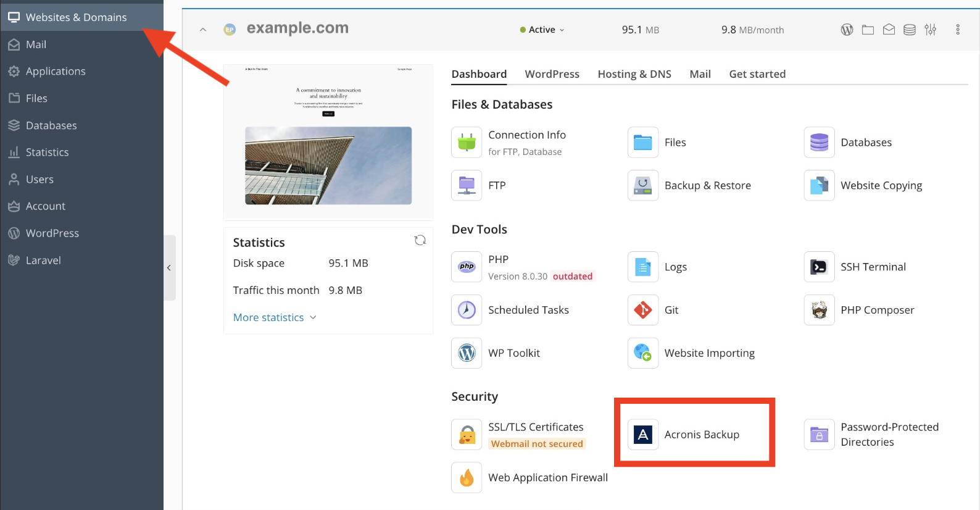The width and height of the screenshot is (980, 510).
Task: Click databases icon in domain header
Action: (x=910, y=30)
